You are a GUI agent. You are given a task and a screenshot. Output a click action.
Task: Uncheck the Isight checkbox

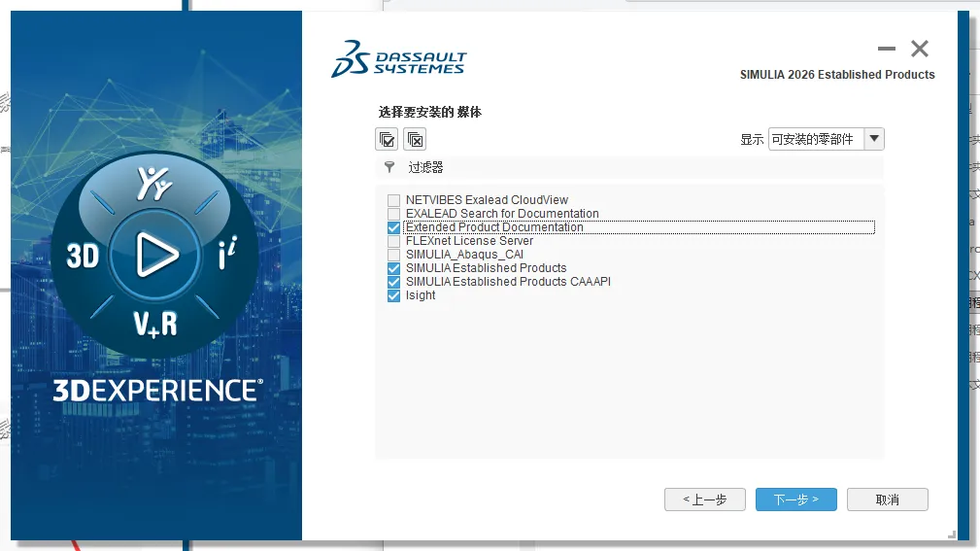tap(393, 295)
